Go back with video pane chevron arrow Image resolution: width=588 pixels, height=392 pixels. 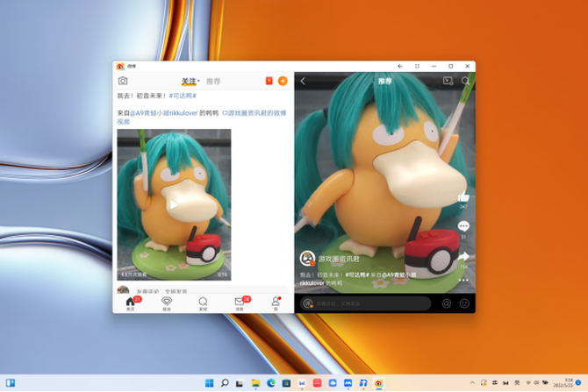pos(303,81)
